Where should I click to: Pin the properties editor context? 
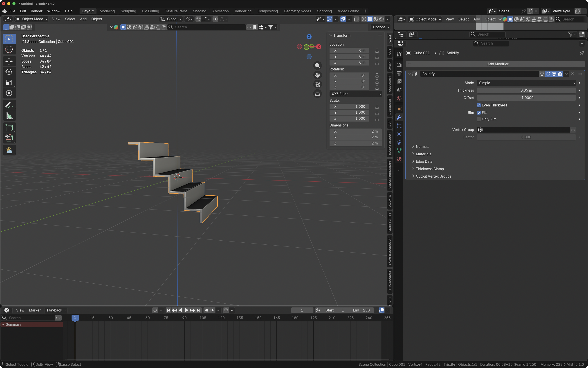click(x=581, y=53)
